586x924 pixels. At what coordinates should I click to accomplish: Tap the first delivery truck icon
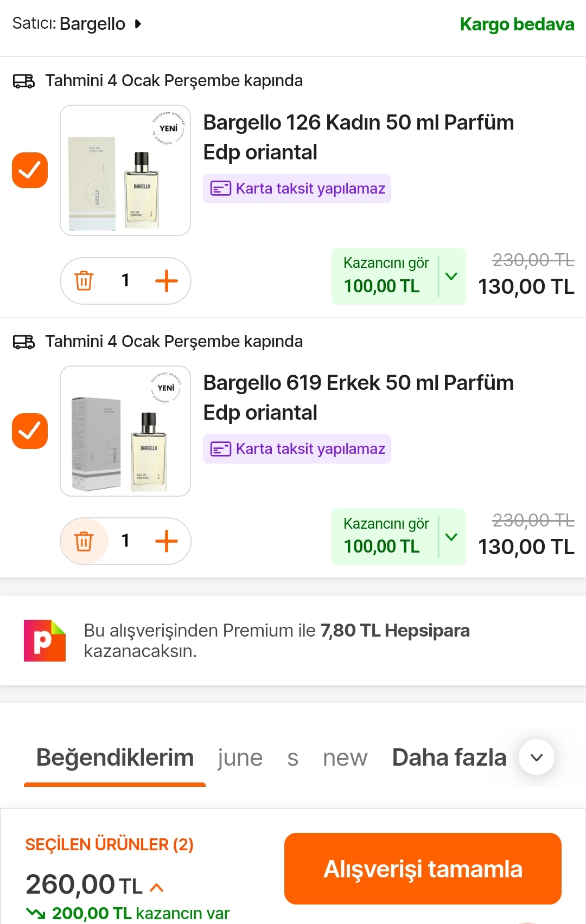(x=24, y=81)
